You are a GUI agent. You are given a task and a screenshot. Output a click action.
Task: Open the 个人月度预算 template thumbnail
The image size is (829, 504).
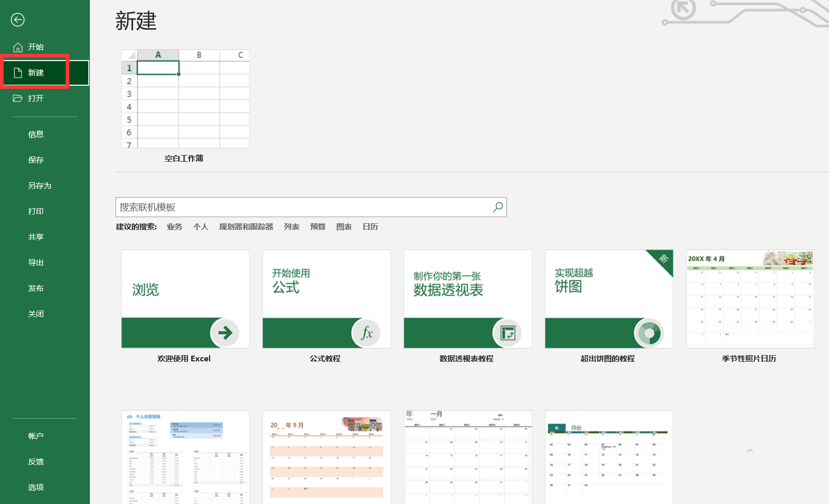(x=185, y=457)
